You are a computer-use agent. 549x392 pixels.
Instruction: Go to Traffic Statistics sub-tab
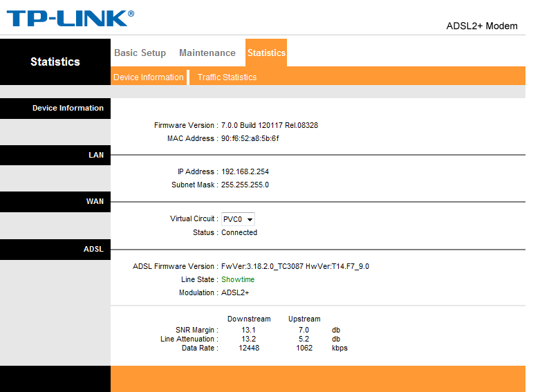227,77
